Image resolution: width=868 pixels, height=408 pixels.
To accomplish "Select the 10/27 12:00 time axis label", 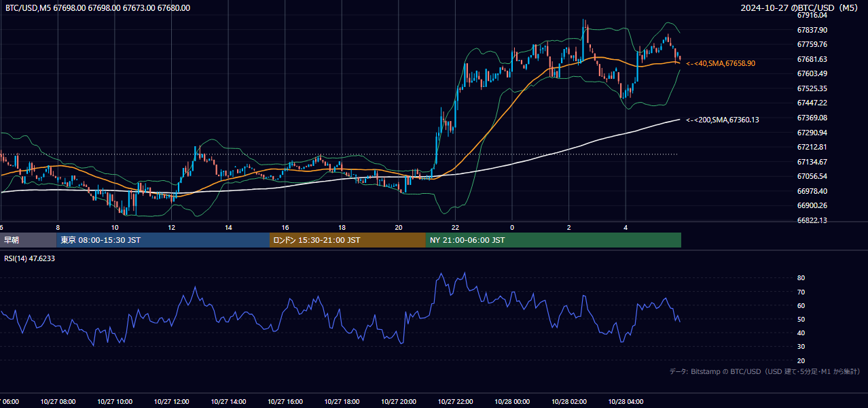I will 171,401.
